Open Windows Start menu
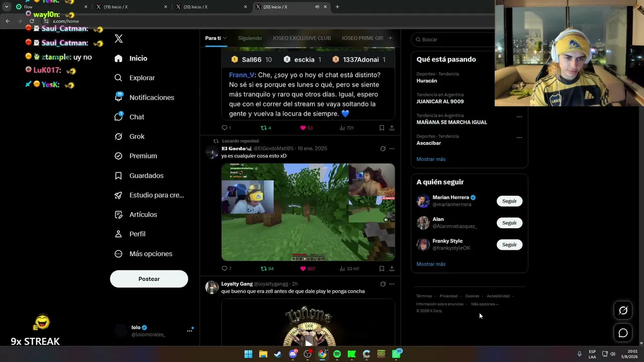The width and height of the screenshot is (644, 362). [248, 354]
